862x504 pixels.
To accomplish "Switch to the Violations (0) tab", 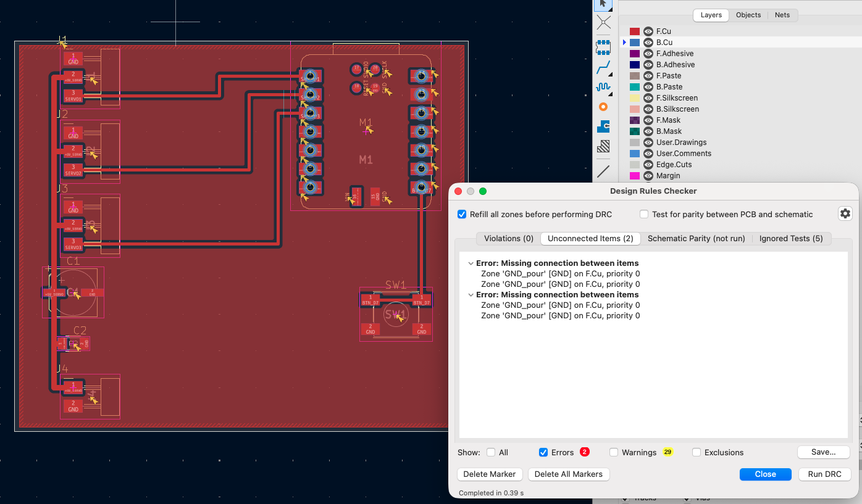I will 509,238.
